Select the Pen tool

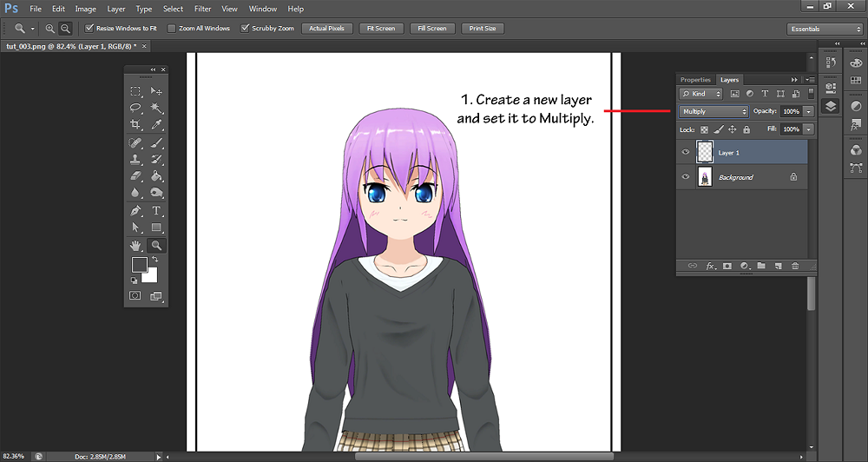135,211
